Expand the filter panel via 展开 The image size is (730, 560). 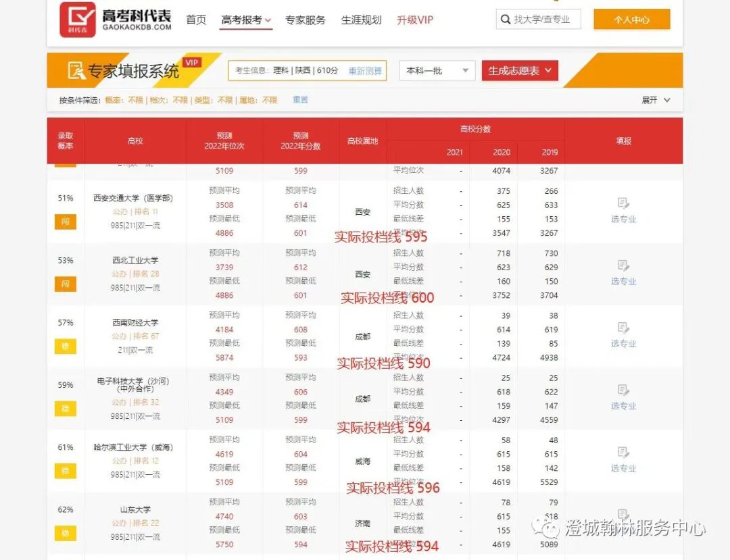pyautogui.click(x=656, y=100)
